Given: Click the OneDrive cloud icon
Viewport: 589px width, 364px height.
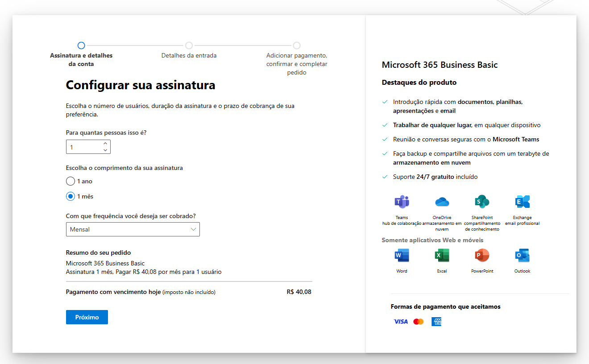Looking at the screenshot, I should click(x=442, y=202).
